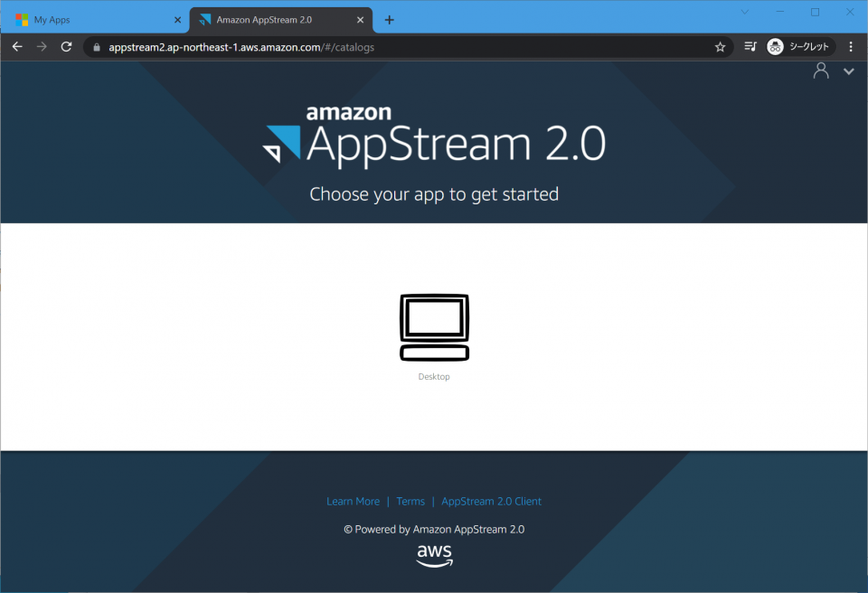Screen dimensions: 868x593
Task: Click the AppStream 2.0 logo arrow icon
Action: tap(282, 144)
